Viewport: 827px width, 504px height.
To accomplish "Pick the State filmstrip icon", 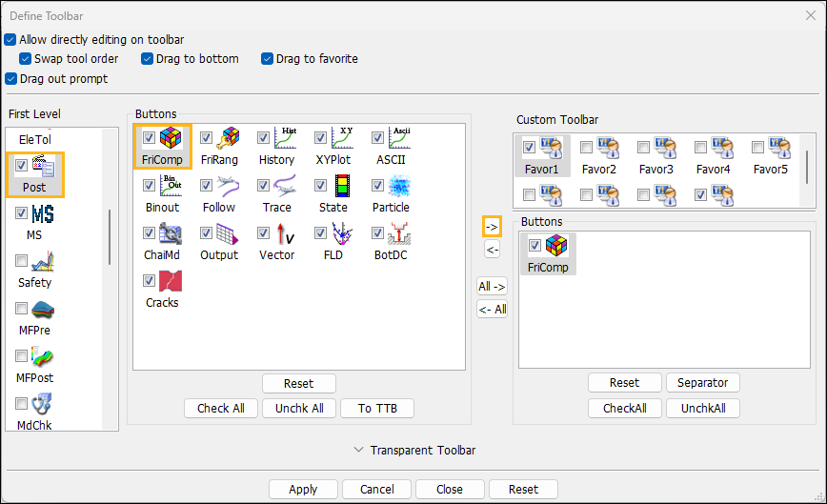I will [340, 187].
